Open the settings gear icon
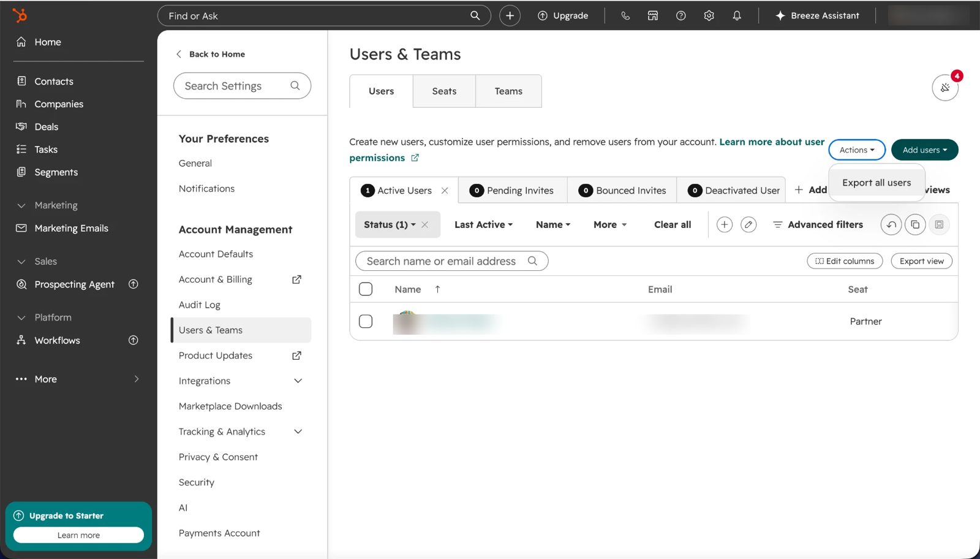 tap(709, 15)
